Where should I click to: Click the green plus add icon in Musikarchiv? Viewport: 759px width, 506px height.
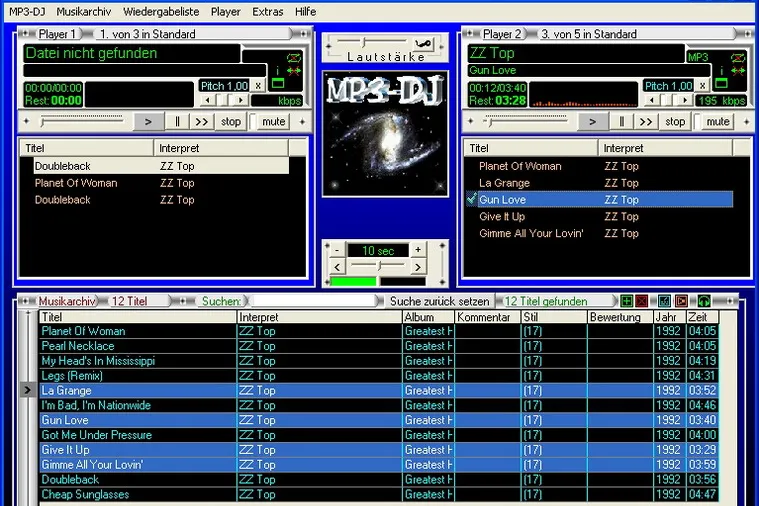tap(626, 301)
